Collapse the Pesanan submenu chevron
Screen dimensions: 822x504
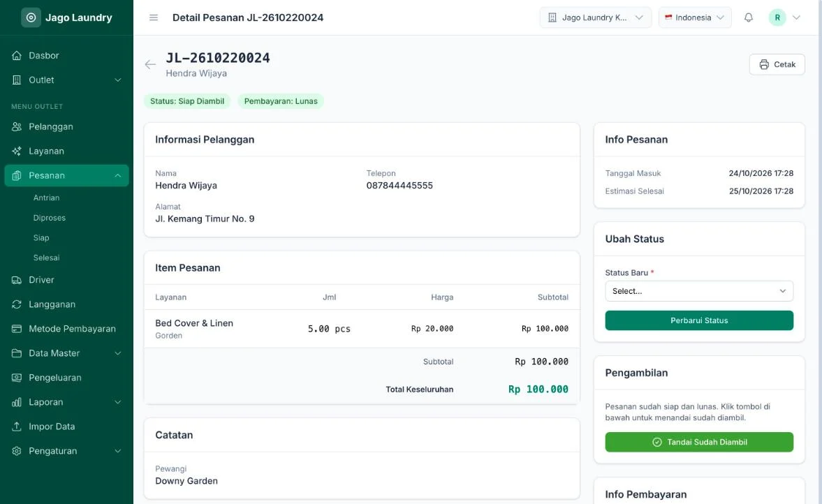[x=118, y=175]
